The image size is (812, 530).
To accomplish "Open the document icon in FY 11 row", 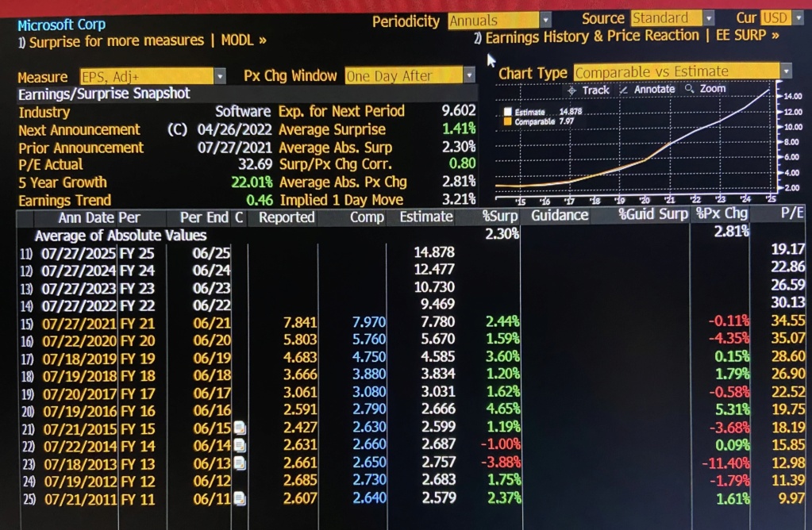I will tap(239, 499).
